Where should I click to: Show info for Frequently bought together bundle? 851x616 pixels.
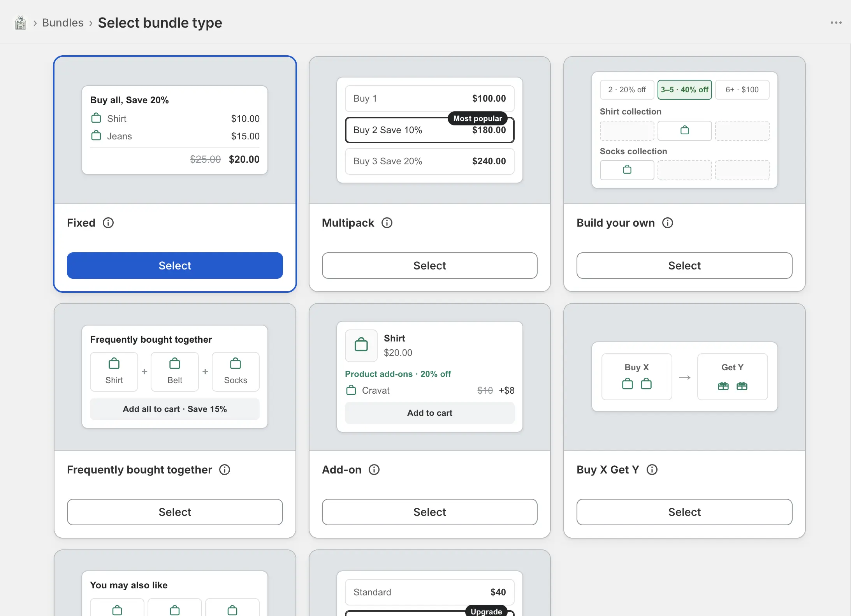pos(225,470)
